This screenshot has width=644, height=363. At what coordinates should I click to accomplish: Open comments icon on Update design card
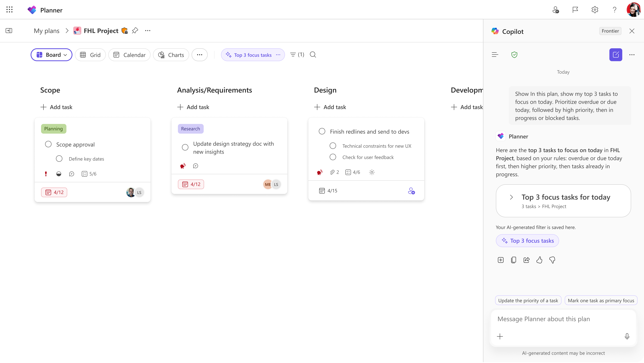click(195, 166)
